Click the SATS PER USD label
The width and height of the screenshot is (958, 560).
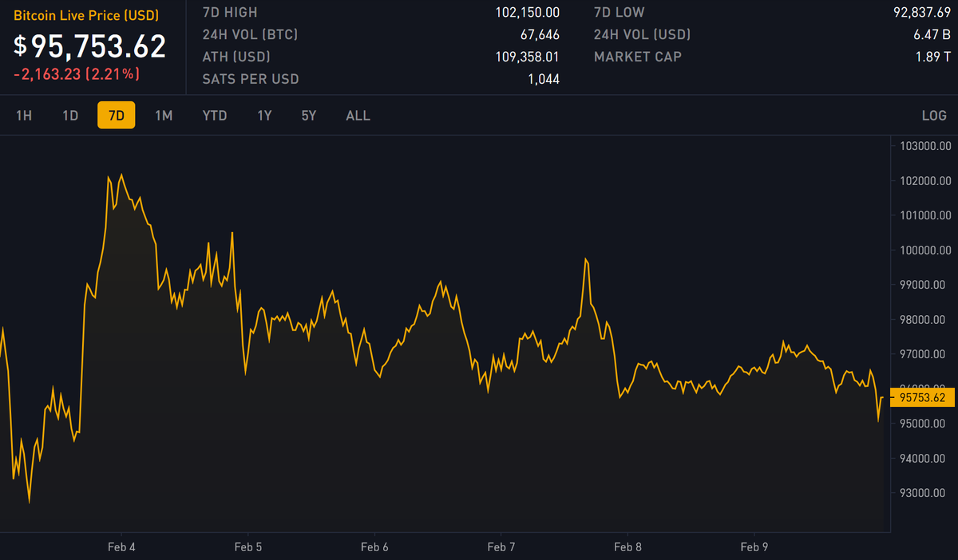pos(251,80)
